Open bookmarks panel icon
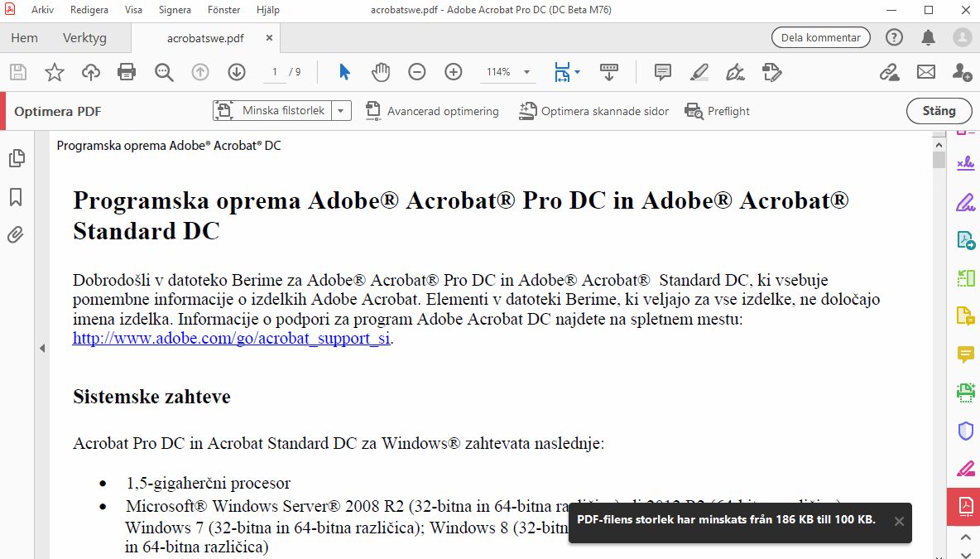The width and height of the screenshot is (980, 559). 17,197
